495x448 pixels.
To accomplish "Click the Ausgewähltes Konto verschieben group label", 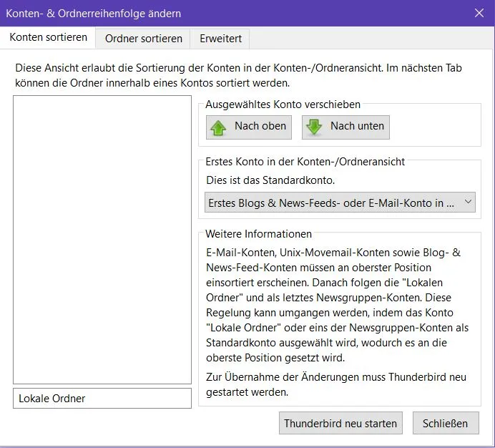I will pyautogui.click(x=283, y=104).
